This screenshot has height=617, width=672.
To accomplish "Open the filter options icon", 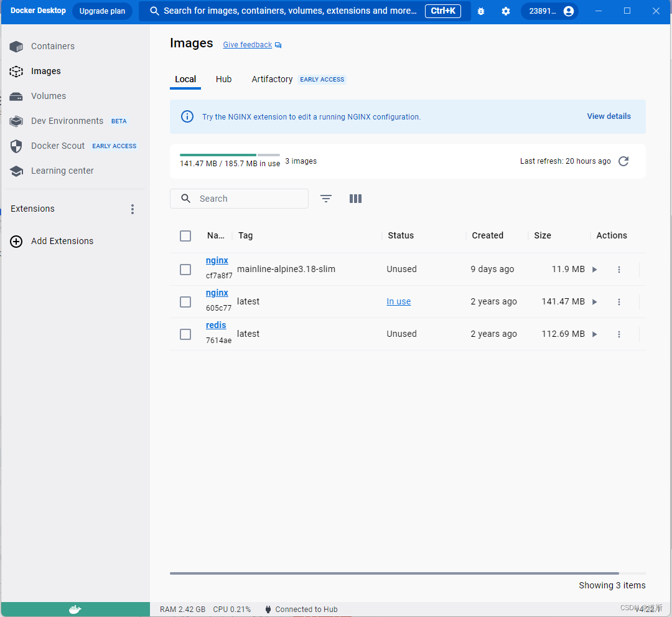I will tap(326, 199).
